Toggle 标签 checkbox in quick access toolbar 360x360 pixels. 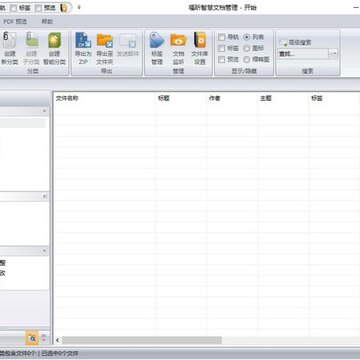(13, 8)
